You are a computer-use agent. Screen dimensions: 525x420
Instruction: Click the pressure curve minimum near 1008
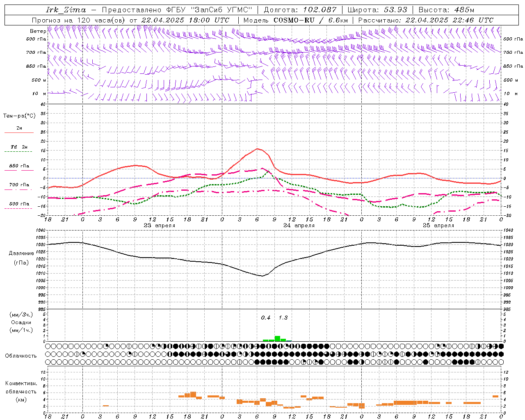262,276
